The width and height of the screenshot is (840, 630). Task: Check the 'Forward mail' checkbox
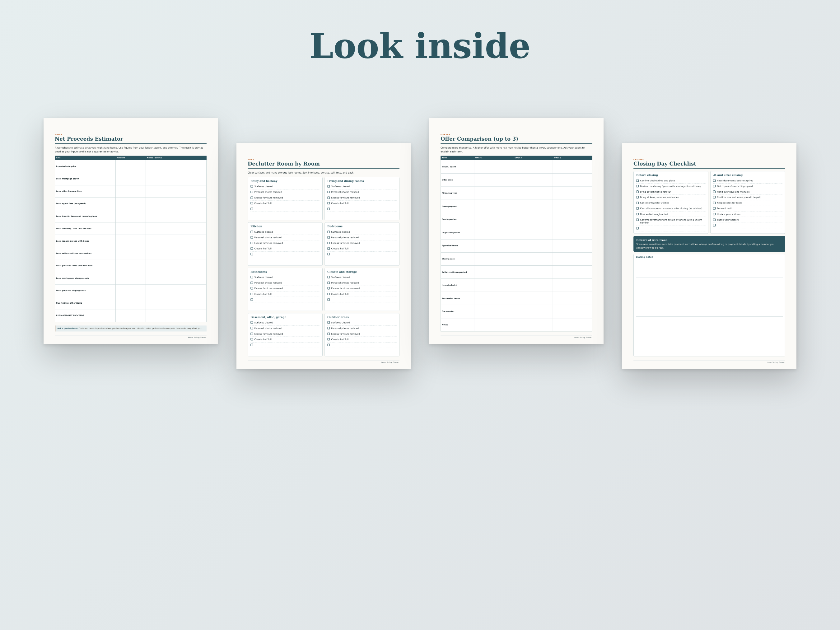[714, 208]
